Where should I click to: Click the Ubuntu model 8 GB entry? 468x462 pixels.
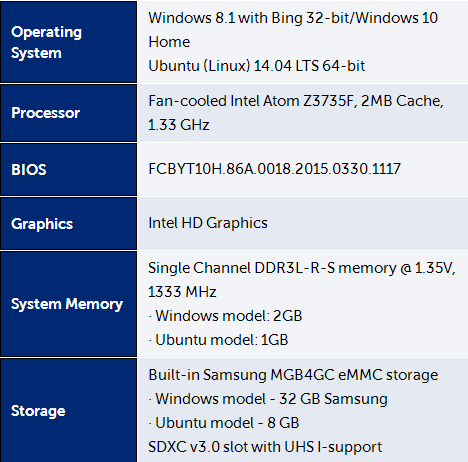pos(224,423)
